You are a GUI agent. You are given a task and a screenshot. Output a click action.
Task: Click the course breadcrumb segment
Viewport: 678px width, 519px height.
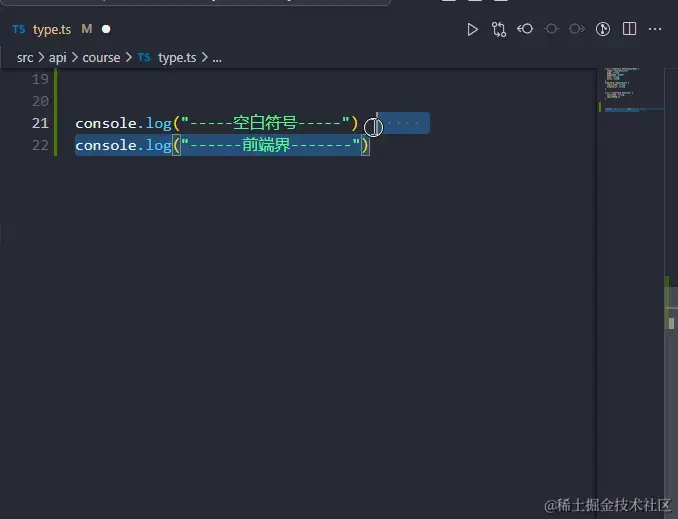tap(101, 58)
